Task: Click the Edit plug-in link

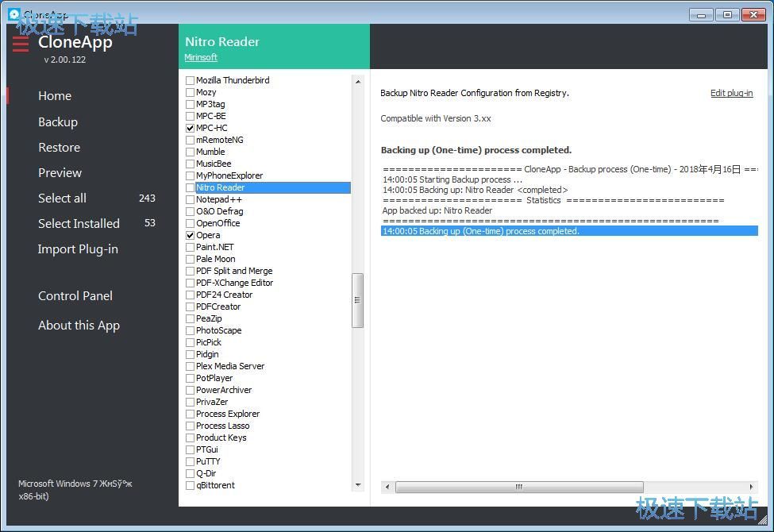Action: [x=732, y=93]
